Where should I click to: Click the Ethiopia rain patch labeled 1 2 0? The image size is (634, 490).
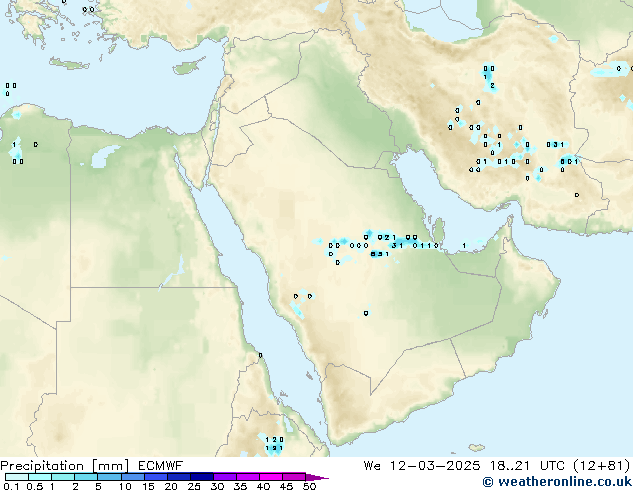click(x=273, y=444)
